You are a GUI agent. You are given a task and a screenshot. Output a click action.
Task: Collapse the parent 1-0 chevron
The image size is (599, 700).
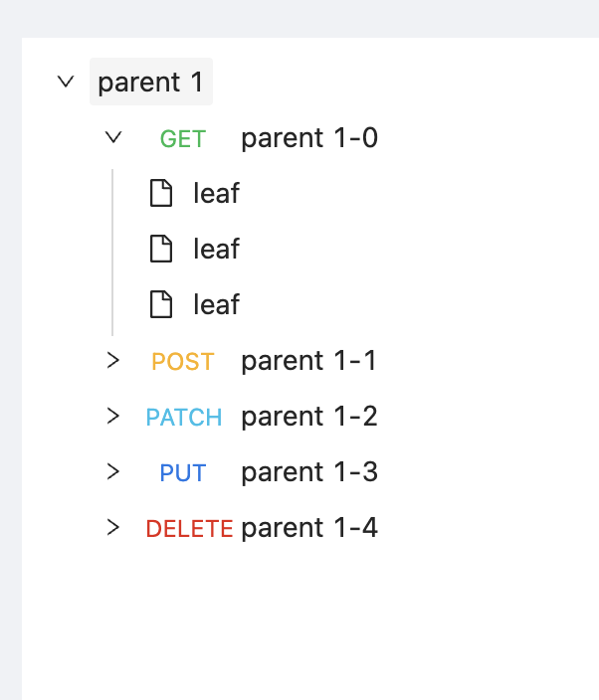point(113,137)
